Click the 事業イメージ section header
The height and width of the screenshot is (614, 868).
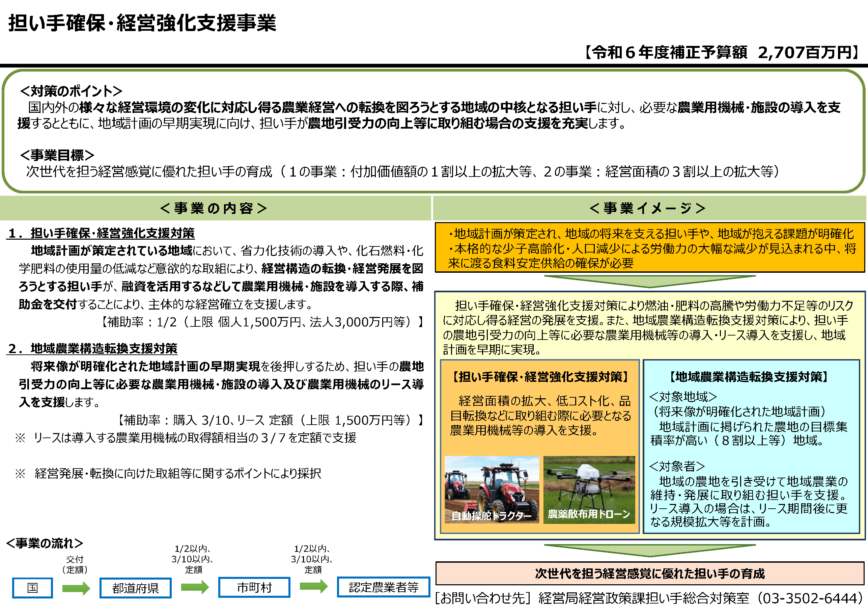tap(647, 208)
